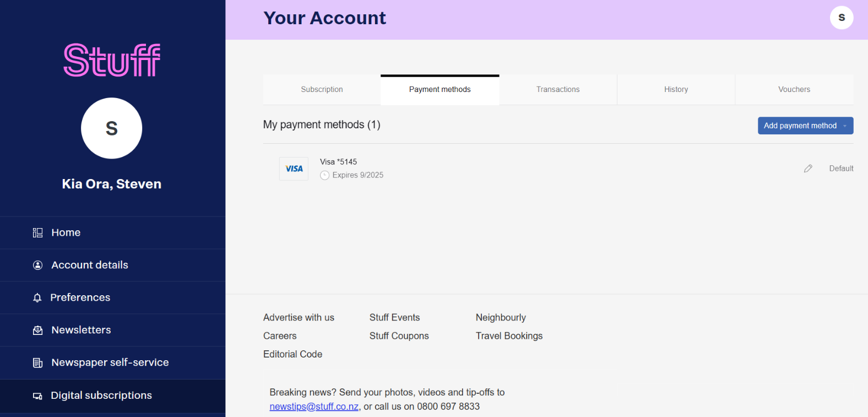The image size is (868, 417).
Task: Click the Preferences bell icon
Action: click(x=37, y=298)
